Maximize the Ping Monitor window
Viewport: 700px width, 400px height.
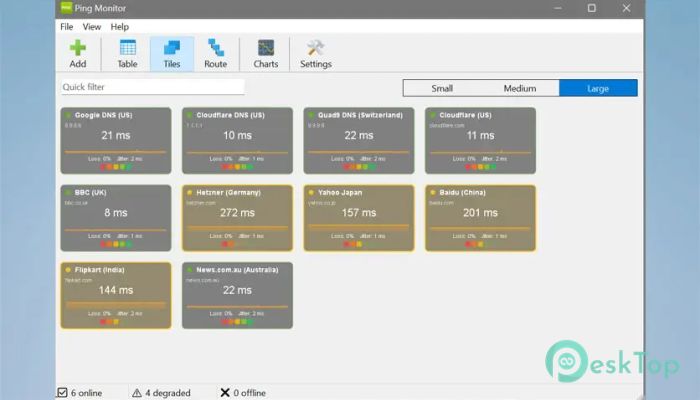pyautogui.click(x=592, y=8)
